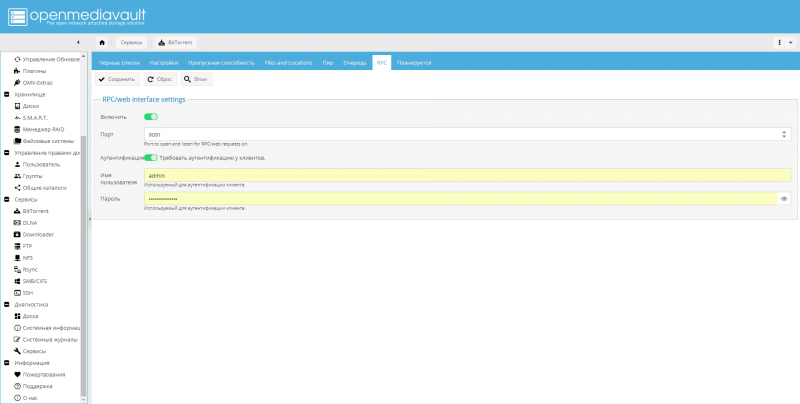Switch to Пропускная способность tab
The width and height of the screenshot is (800, 404).
pyautogui.click(x=221, y=63)
